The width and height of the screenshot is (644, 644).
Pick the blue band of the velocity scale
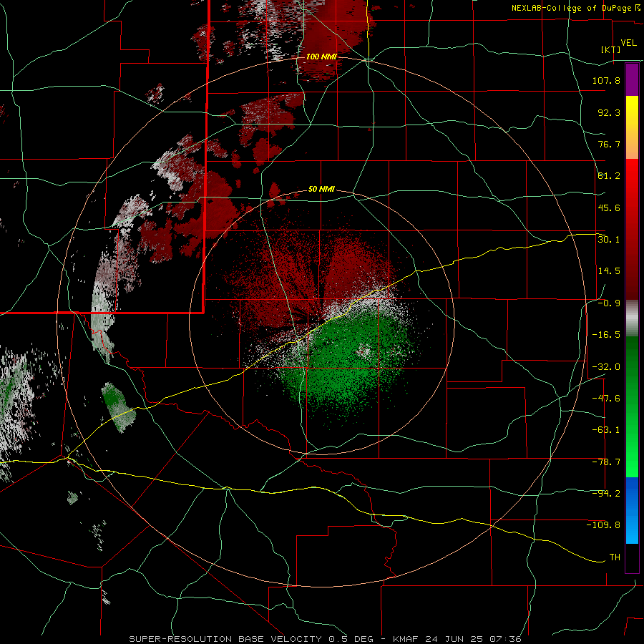[632, 510]
